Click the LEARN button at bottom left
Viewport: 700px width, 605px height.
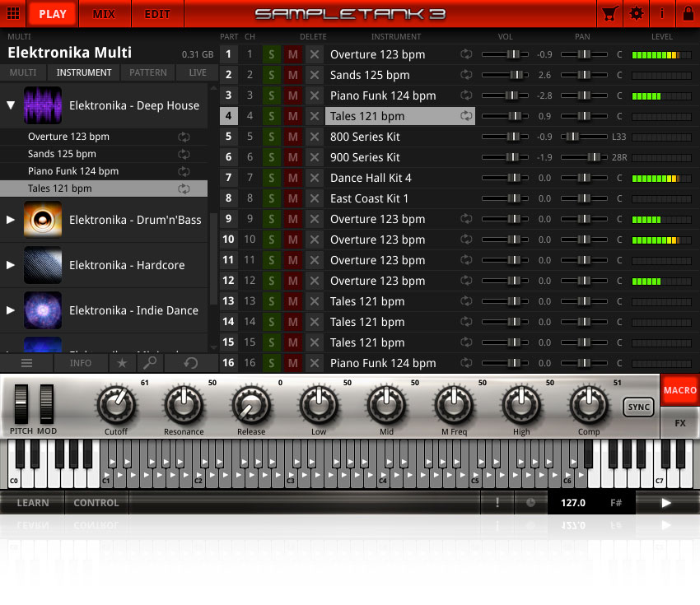[32, 502]
